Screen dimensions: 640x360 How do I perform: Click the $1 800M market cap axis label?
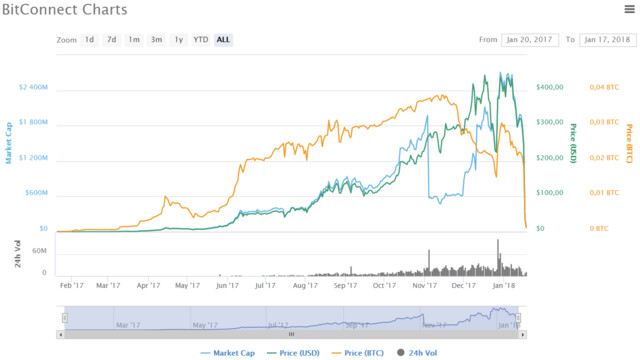click(x=33, y=122)
